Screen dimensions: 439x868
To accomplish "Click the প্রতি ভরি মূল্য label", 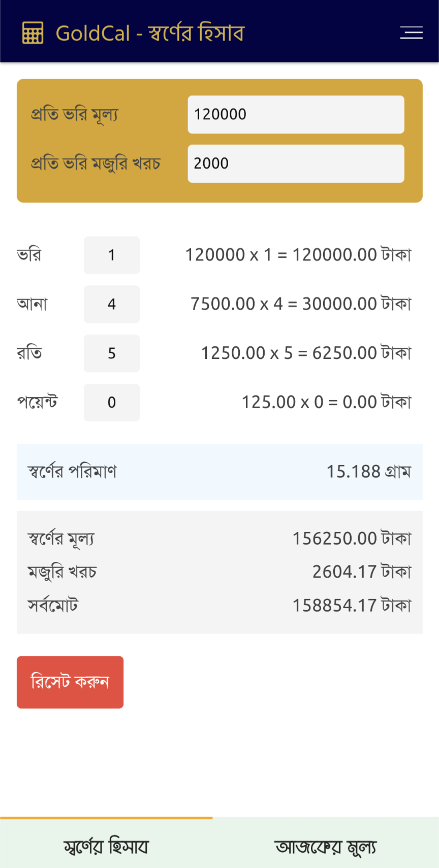I will pyautogui.click(x=74, y=114).
